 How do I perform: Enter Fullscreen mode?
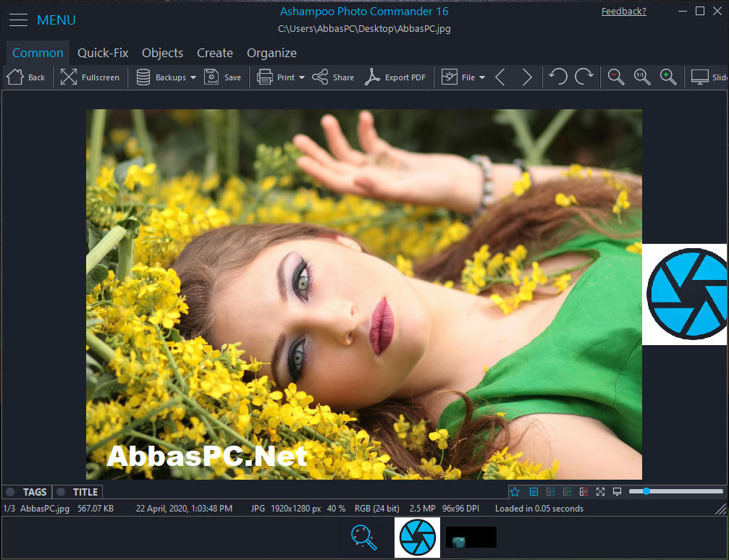pyautogui.click(x=90, y=77)
